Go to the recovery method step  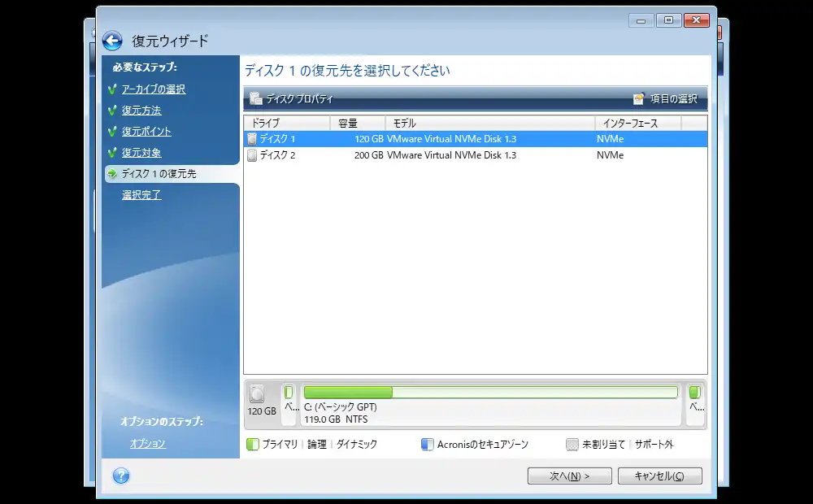coord(141,111)
